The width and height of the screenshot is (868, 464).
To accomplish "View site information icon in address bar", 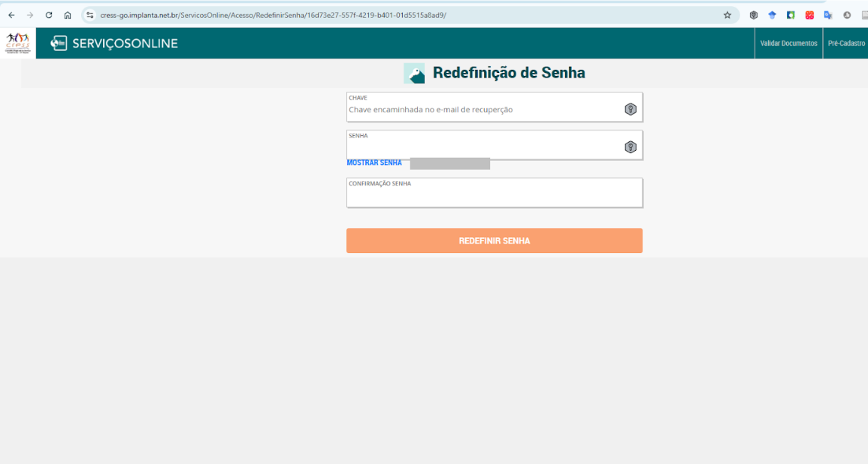I will click(x=90, y=16).
